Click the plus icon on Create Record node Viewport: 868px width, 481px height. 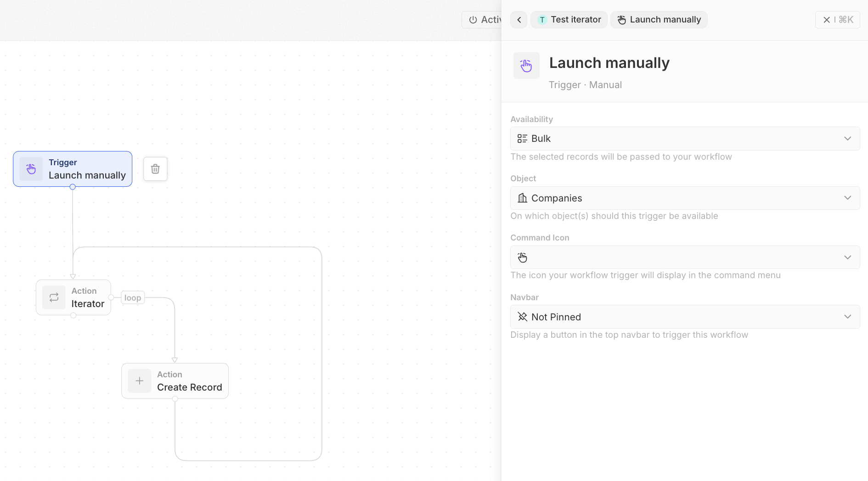point(140,381)
